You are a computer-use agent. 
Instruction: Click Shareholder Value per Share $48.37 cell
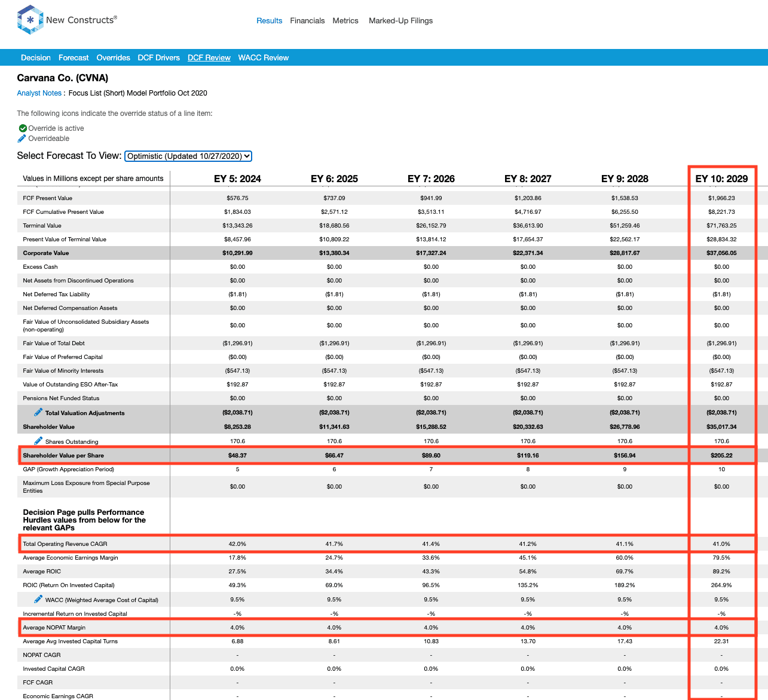[x=237, y=455]
